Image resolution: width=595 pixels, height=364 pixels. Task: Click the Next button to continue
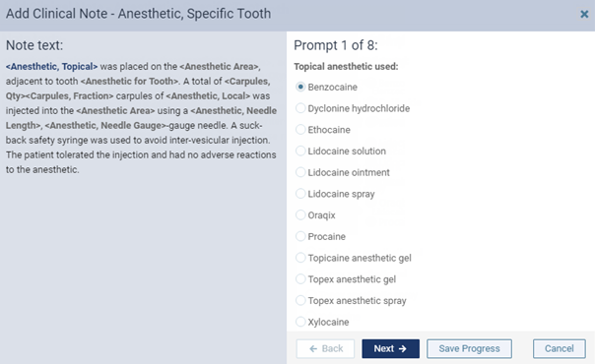click(x=390, y=348)
